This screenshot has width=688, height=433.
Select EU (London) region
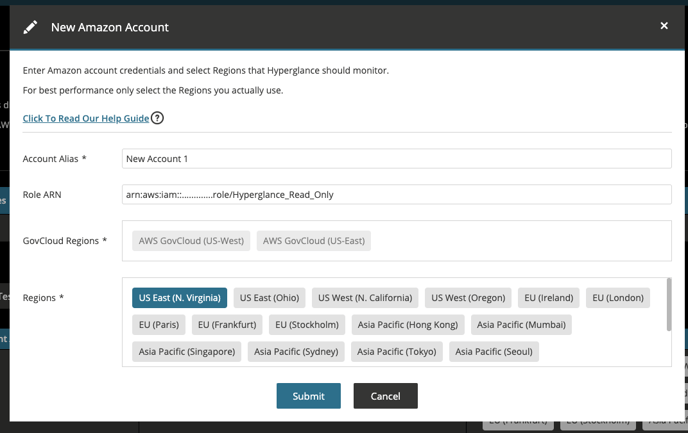(x=618, y=298)
